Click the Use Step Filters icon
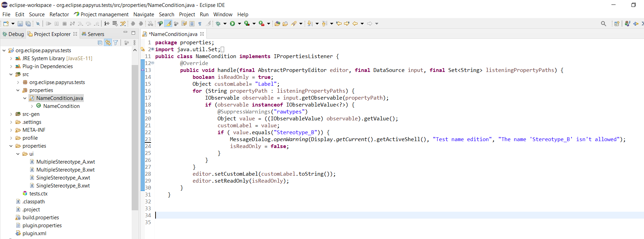Image resolution: width=644 pixels, height=239 pixels. pyautogui.click(x=123, y=24)
